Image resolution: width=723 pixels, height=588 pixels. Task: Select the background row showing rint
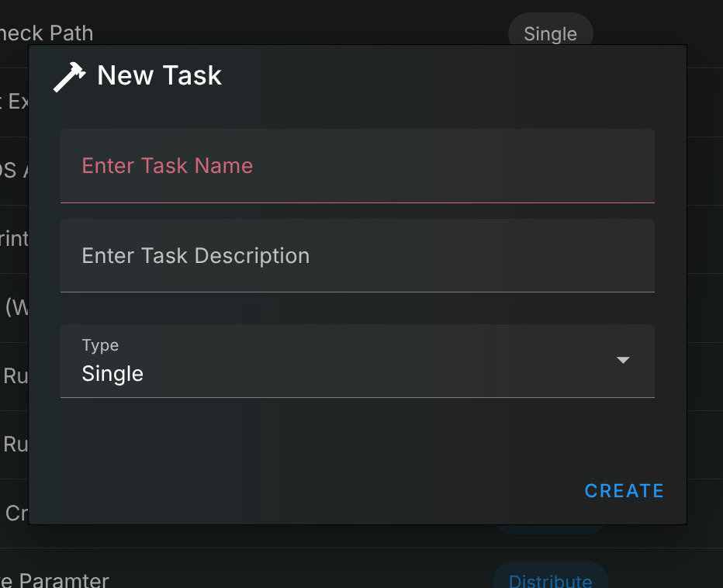click(14, 239)
